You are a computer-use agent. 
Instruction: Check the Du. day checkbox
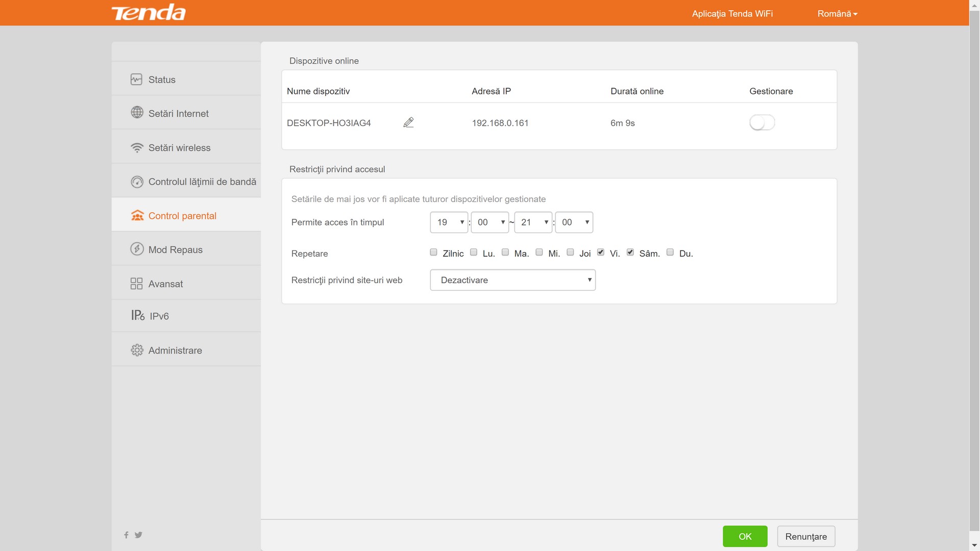pos(670,253)
